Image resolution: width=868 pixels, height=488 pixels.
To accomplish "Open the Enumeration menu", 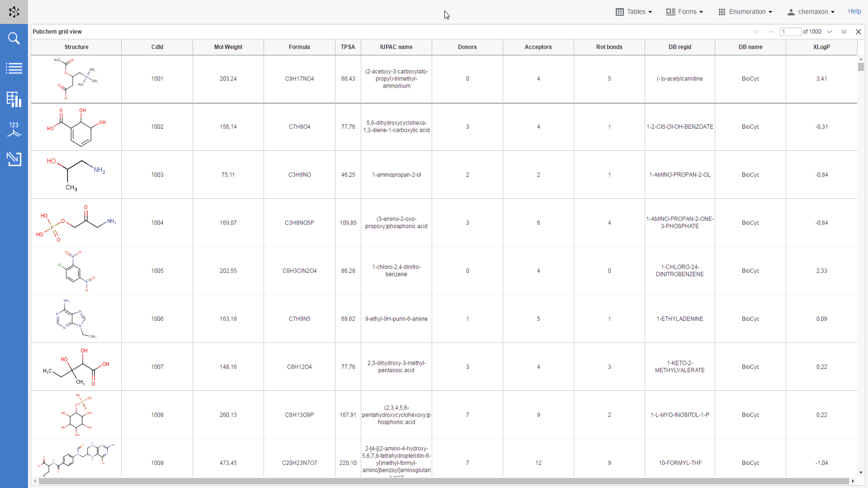I will [x=745, y=12].
